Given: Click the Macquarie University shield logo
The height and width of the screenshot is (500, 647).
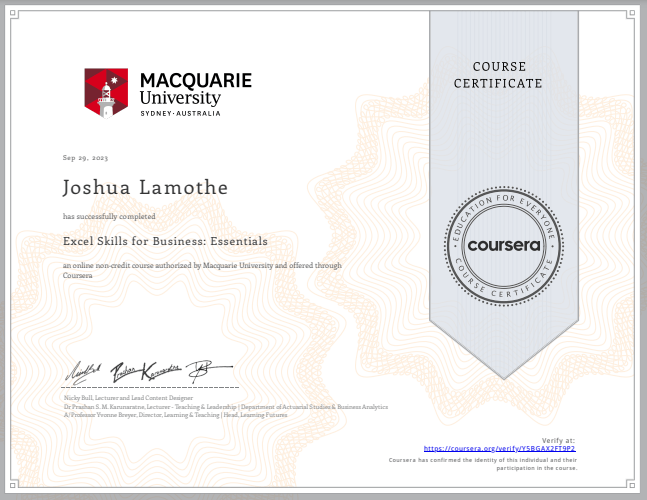Looking at the screenshot, I should click(x=106, y=93).
